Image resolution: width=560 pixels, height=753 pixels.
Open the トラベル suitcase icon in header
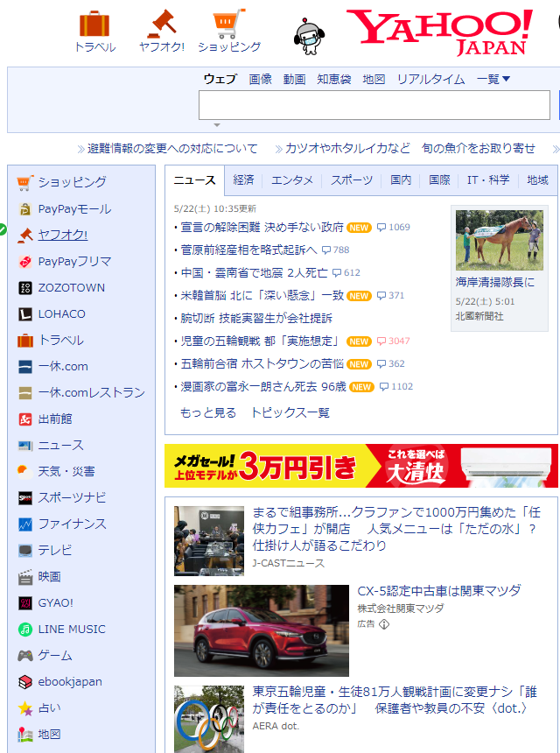point(94,24)
